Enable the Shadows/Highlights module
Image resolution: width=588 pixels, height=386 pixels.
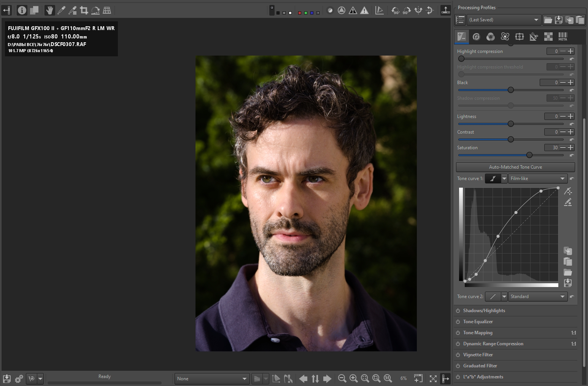pos(458,311)
